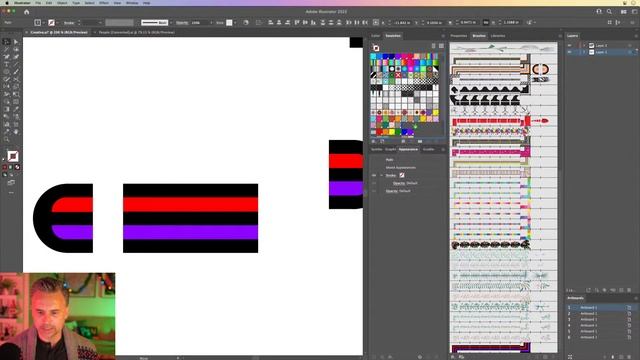640x360 pixels.
Task: Click the Recolor Artwork icon in control bar
Action: 246,22
